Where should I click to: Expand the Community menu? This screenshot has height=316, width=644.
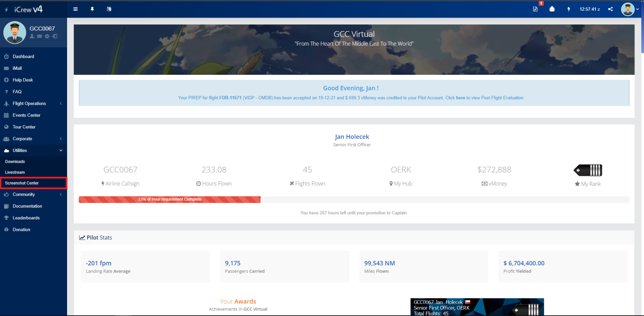tap(33, 194)
